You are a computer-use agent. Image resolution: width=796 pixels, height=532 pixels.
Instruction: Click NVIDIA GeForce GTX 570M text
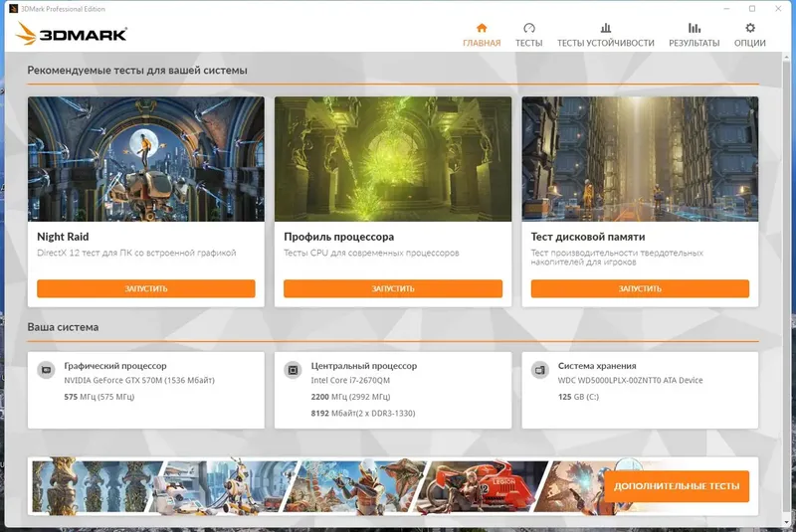(139, 381)
